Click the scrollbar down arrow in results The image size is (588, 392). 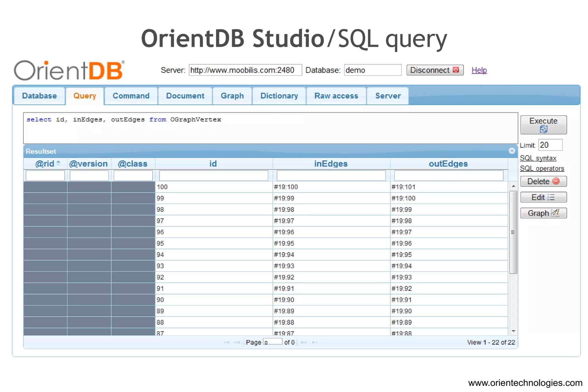tap(513, 331)
